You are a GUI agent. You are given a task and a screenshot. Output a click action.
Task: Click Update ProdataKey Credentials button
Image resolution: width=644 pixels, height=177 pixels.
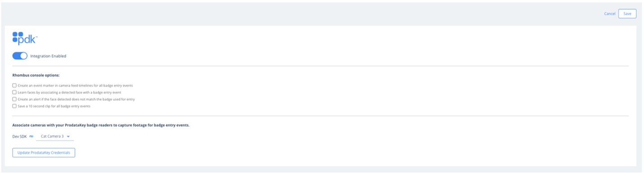pyautogui.click(x=44, y=153)
